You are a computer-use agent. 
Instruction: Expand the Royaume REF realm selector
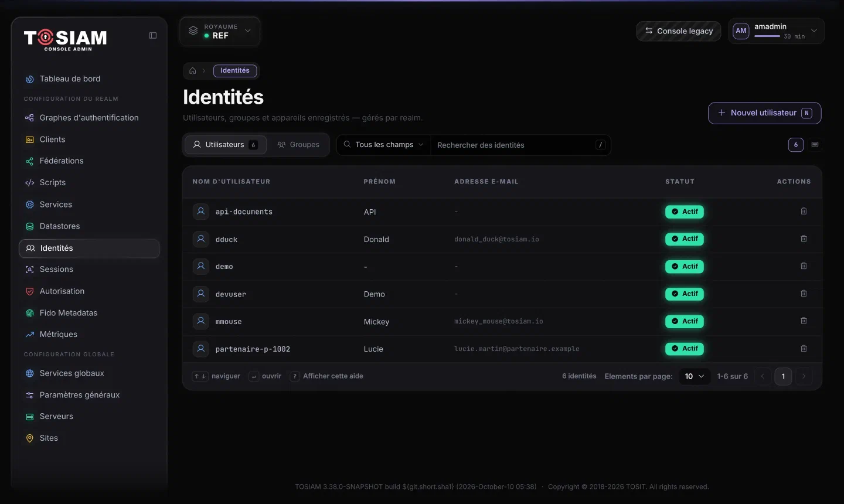220,31
